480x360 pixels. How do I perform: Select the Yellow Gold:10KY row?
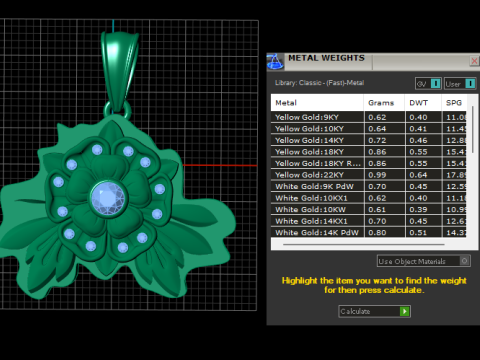[x=369, y=129]
